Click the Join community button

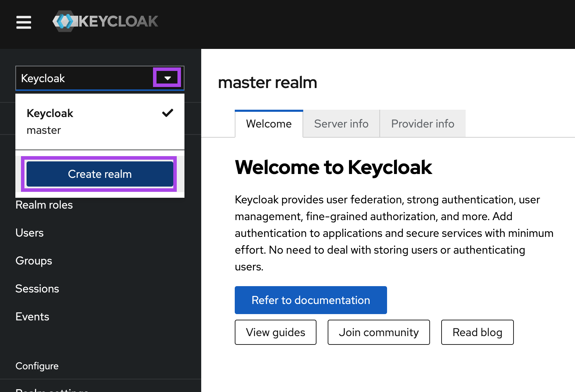379,332
